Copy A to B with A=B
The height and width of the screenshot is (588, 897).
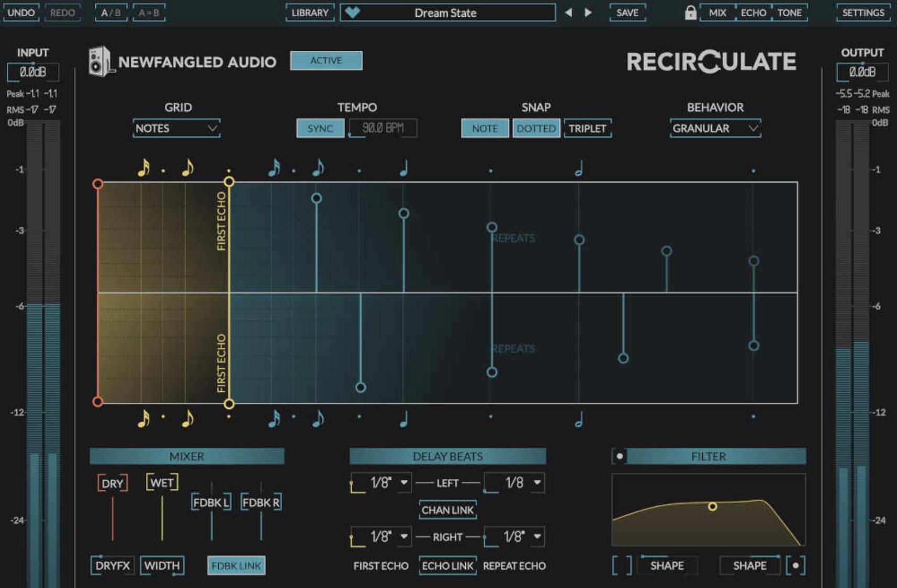click(149, 13)
